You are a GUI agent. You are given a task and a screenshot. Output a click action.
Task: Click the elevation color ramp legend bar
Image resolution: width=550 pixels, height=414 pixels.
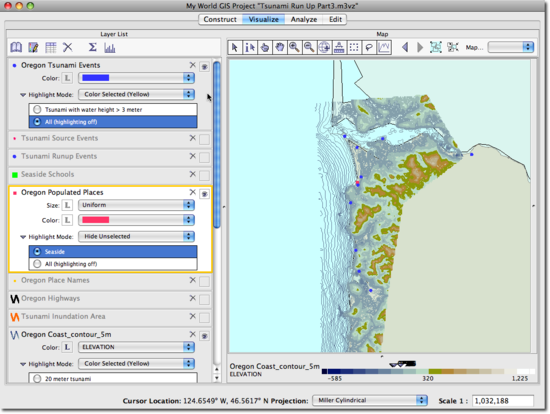click(x=428, y=371)
